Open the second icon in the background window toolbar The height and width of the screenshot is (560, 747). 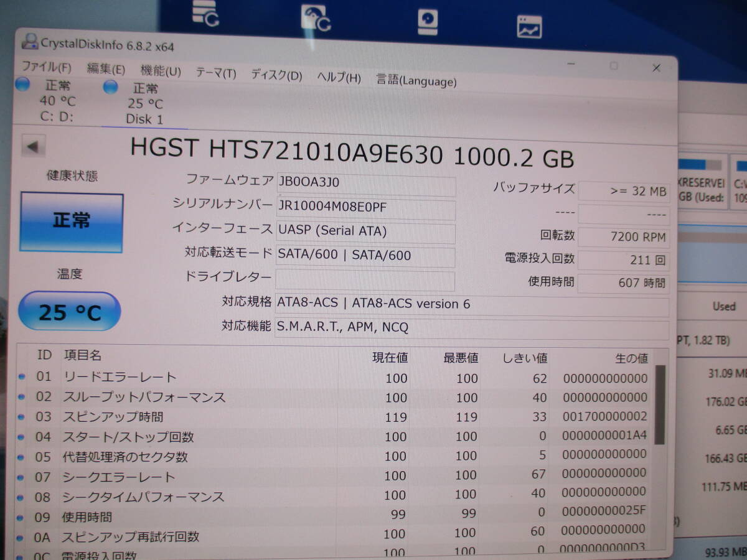click(316, 17)
